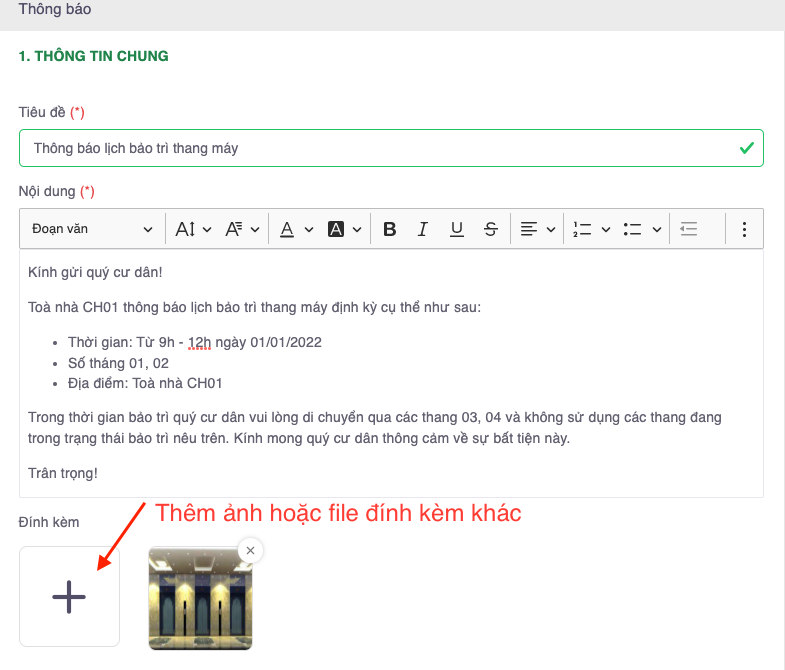This screenshot has height=670, width=785.
Task: Open the font background color picker
Action: click(345, 229)
